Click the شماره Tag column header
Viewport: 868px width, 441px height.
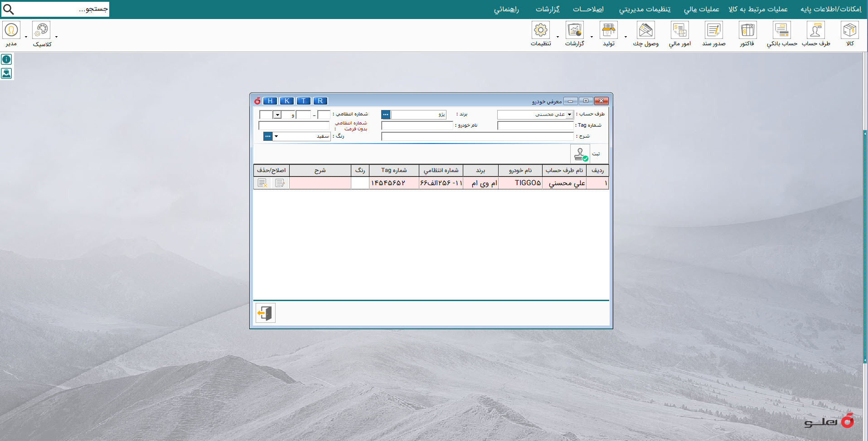[394, 170]
